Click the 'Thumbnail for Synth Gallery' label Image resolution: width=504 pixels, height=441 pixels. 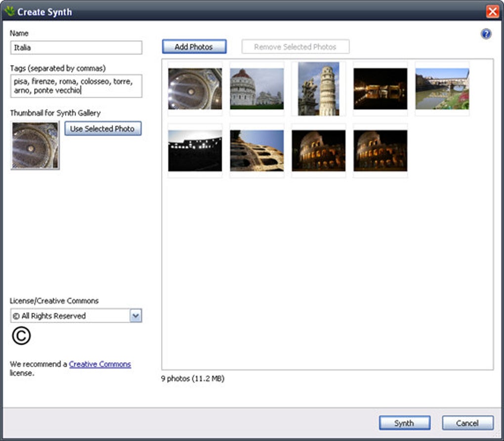coord(55,113)
